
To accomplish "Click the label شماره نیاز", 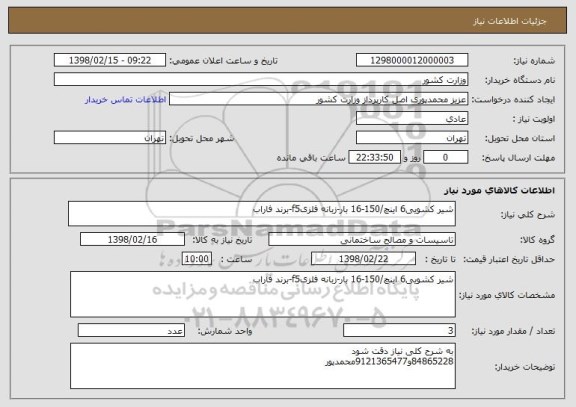I will [534, 61].
